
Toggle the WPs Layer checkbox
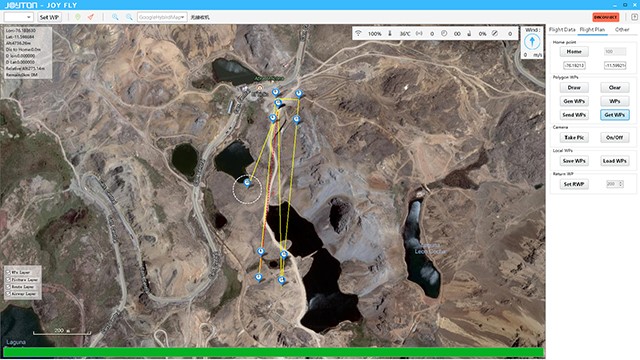point(8,272)
